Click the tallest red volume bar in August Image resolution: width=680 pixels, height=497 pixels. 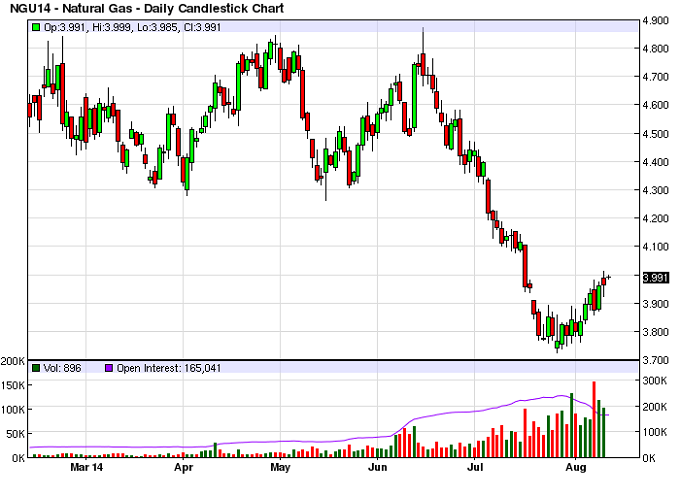(x=594, y=419)
